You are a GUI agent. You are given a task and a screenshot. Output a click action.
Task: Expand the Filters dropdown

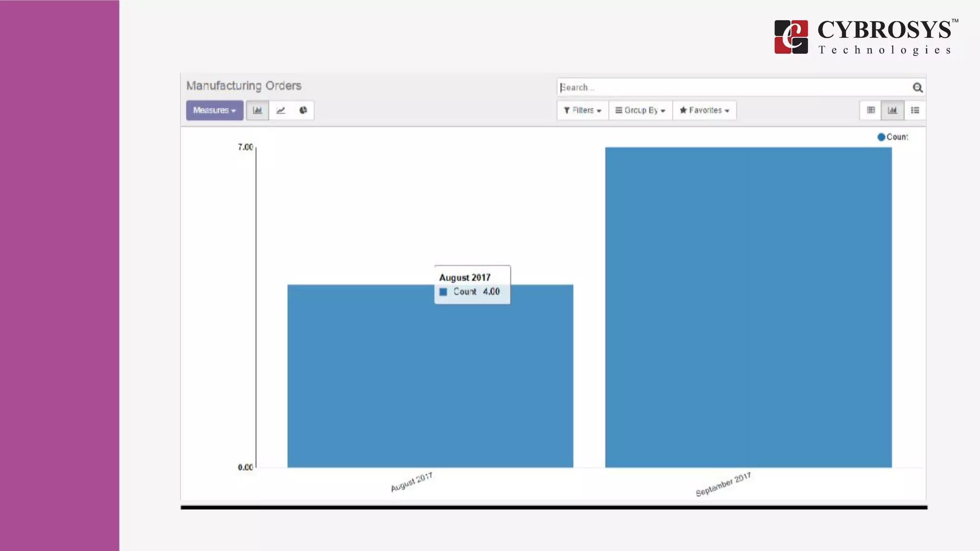pyautogui.click(x=582, y=110)
